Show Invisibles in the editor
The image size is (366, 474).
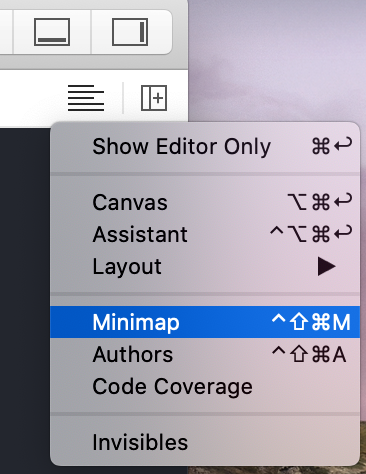(205, 442)
